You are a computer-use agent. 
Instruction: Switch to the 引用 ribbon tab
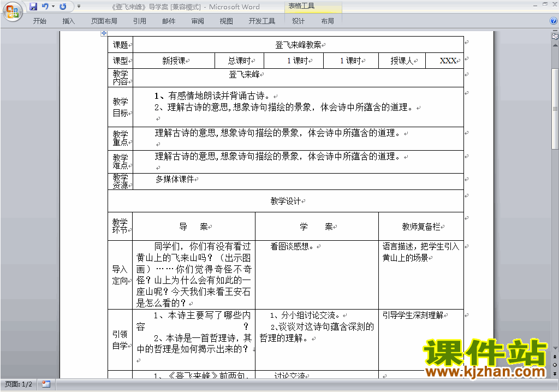point(140,21)
